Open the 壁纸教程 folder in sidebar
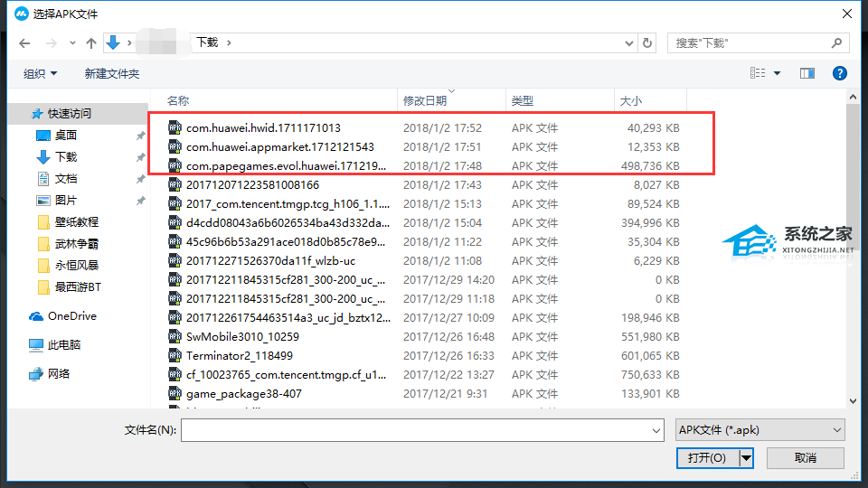This screenshot has width=868, height=488. pos(76,222)
